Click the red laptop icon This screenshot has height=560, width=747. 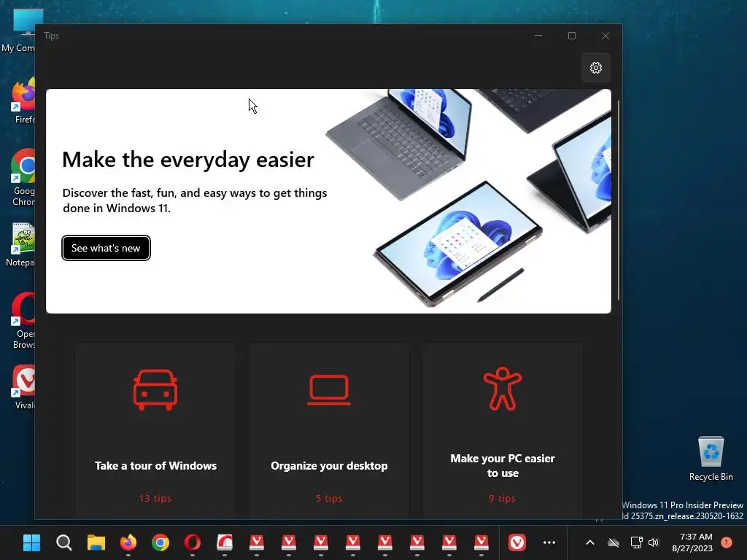click(x=329, y=389)
